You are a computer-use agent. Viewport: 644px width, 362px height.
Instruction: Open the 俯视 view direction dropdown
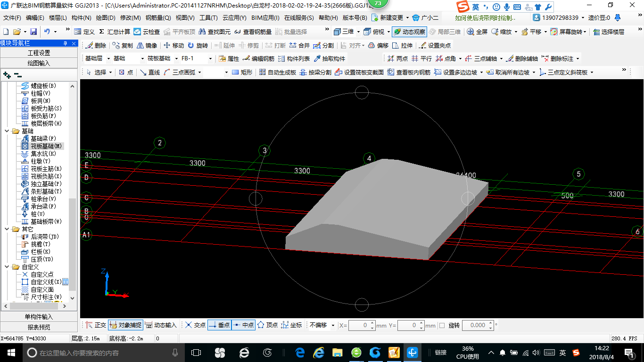(x=388, y=32)
